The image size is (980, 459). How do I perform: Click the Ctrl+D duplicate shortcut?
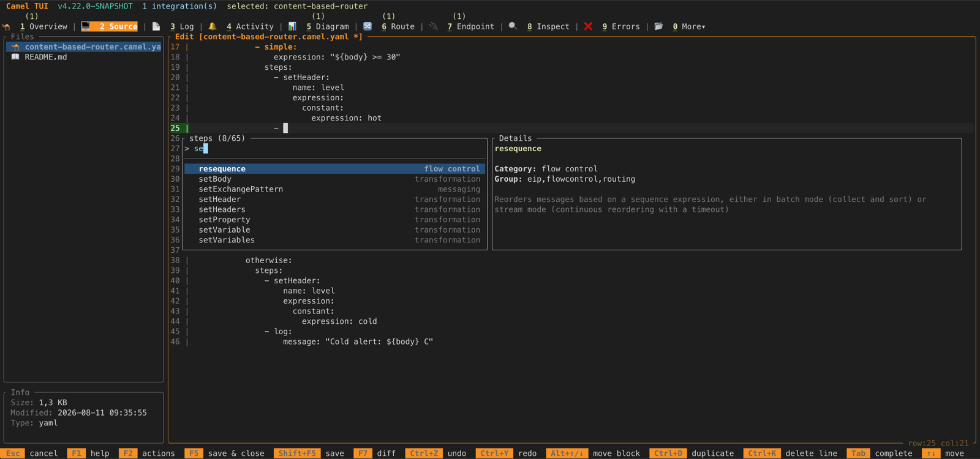(692, 453)
